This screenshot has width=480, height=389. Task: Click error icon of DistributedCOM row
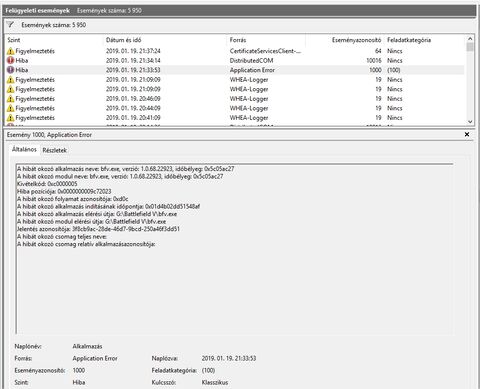click(10, 60)
